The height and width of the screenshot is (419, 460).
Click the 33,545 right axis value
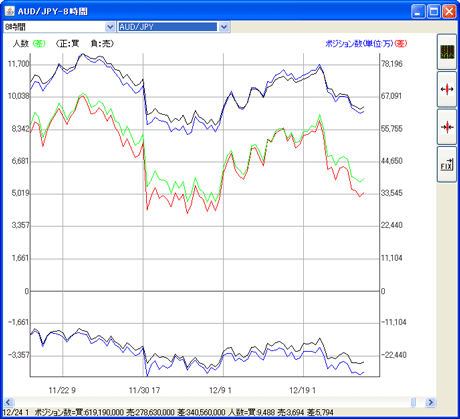click(x=392, y=193)
